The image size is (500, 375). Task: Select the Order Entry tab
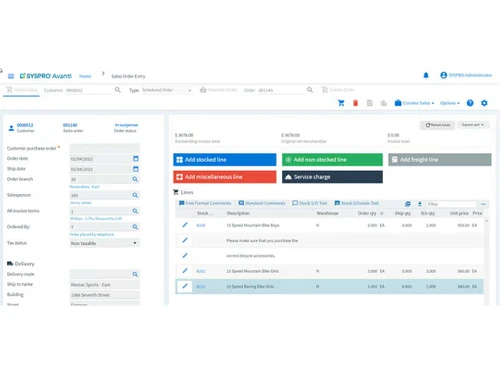click(21, 90)
